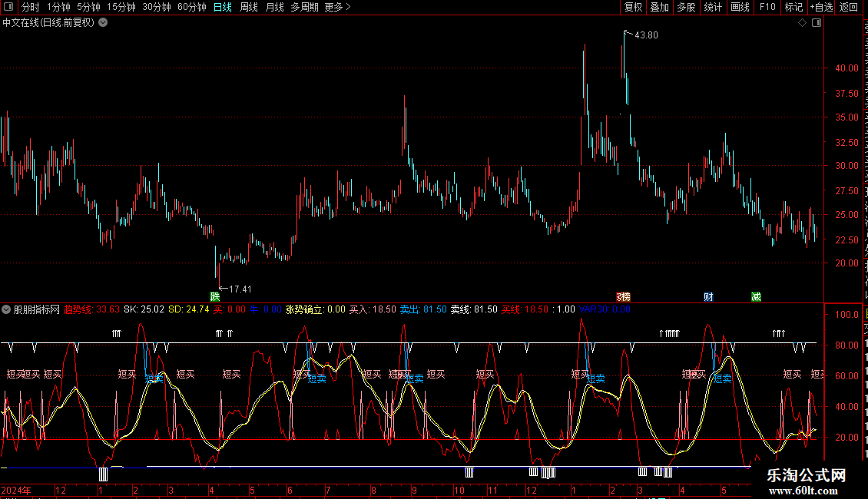The image size is (868, 499).
Task: Toggle the side panel icon right of the diamond
Action: [817, 23]
